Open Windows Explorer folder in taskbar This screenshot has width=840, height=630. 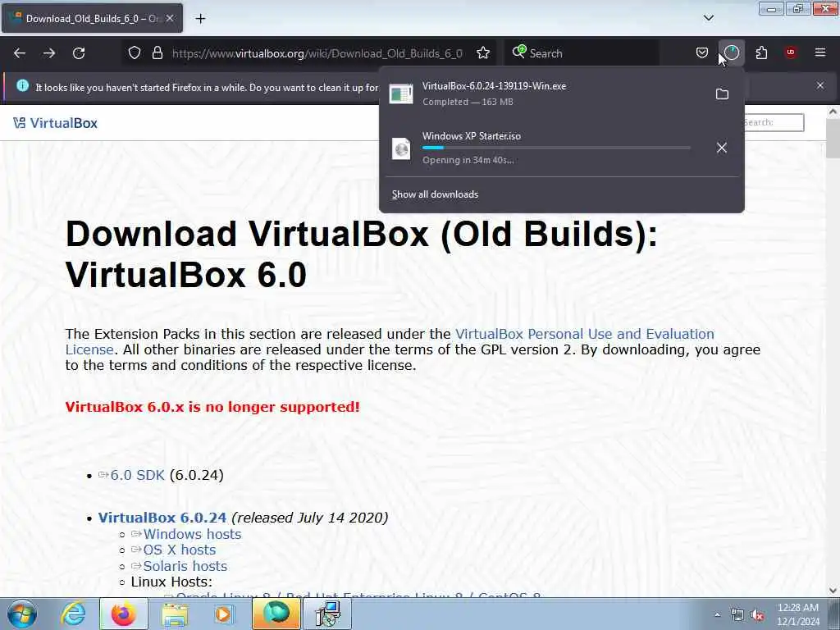tap(175, 614)
